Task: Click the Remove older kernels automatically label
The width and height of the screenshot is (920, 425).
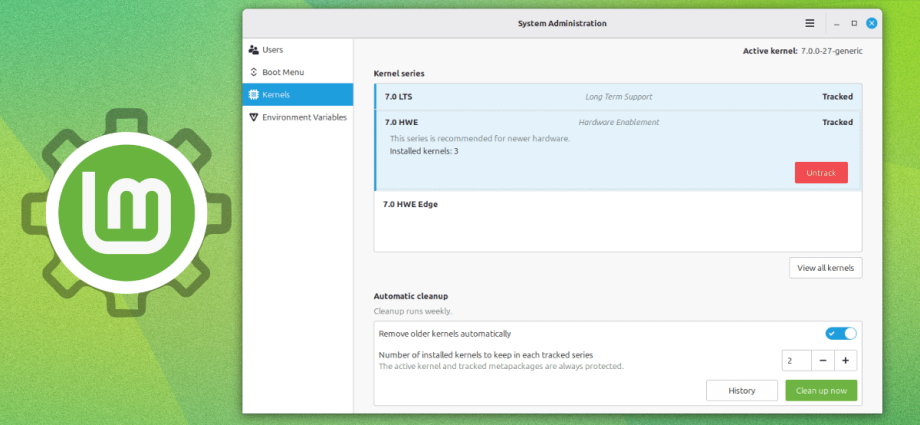Action: 445,334
